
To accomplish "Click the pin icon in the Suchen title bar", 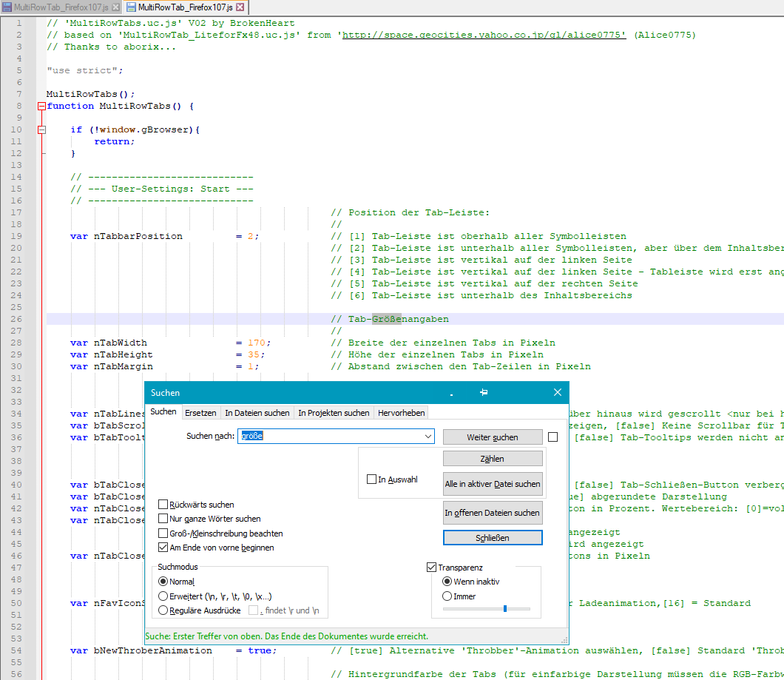I will (484, 392).
